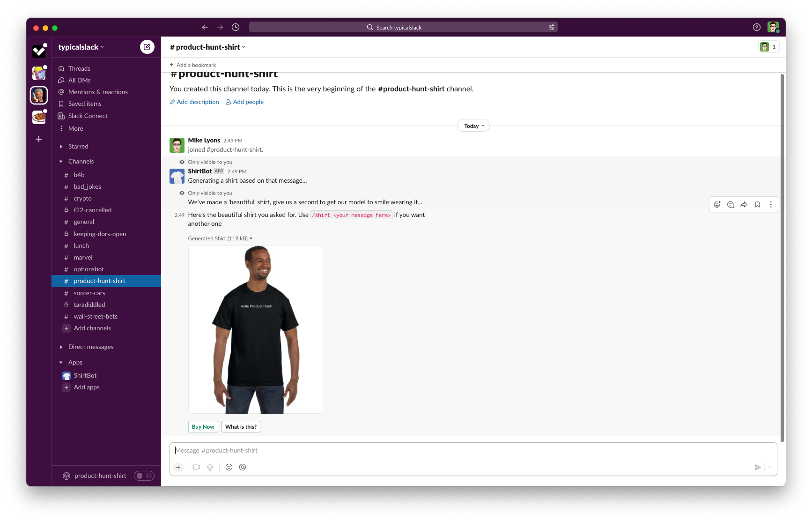Open the Today date divider menu

pyautogui.click(x=473, y=126)
